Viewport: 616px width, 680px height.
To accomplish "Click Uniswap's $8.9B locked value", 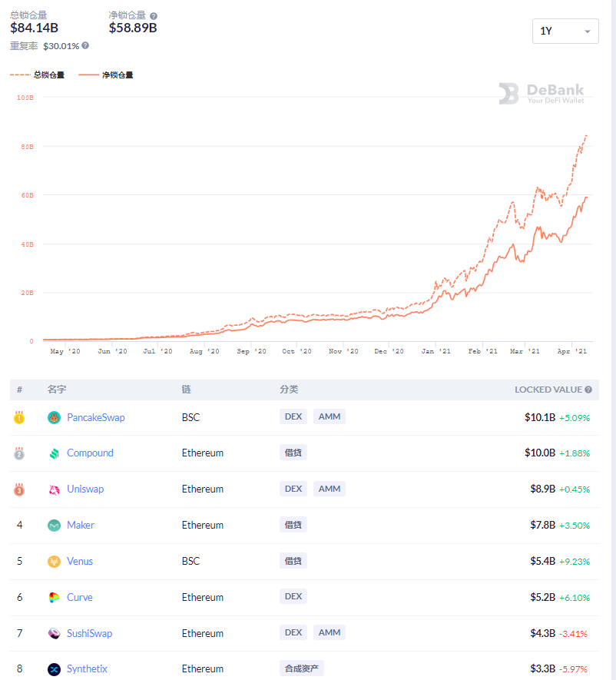I will point(543,489).
